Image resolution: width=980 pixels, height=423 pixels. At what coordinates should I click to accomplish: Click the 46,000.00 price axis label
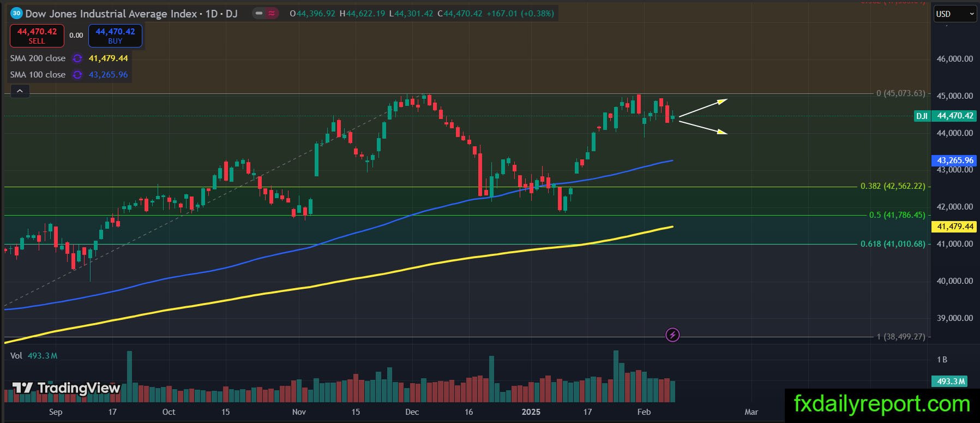pos(954,59)
